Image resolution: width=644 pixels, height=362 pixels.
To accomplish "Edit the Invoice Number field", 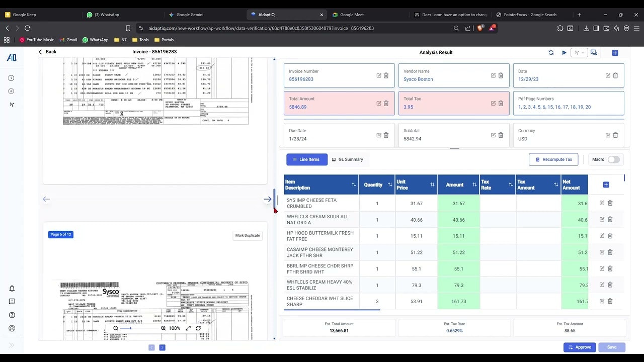I will coord(379,75).
